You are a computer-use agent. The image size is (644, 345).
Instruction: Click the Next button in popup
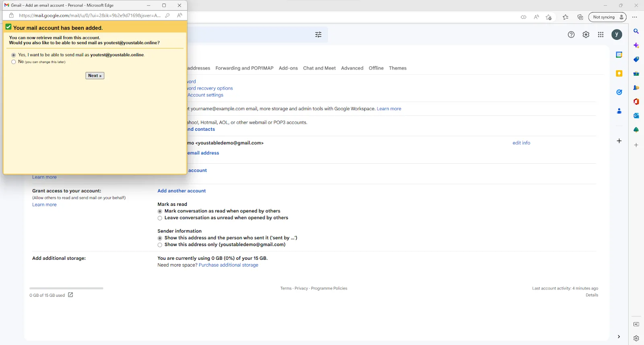[x=95, y=76]
